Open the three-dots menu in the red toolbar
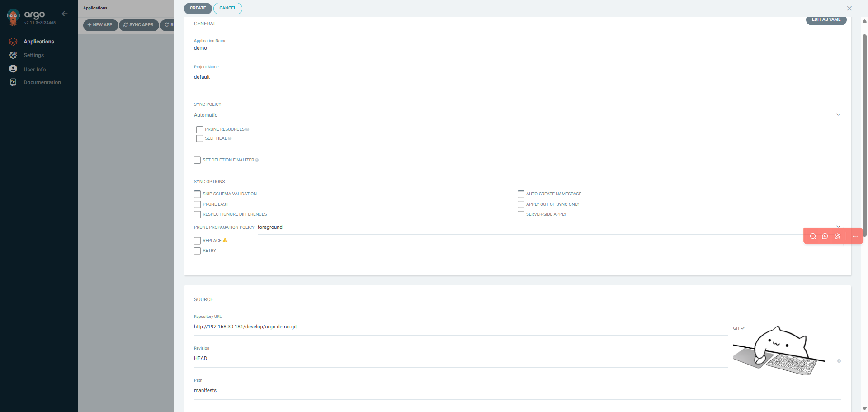This screenshot has height=412, width=868. pyautogui.click(x=855, y=236)
